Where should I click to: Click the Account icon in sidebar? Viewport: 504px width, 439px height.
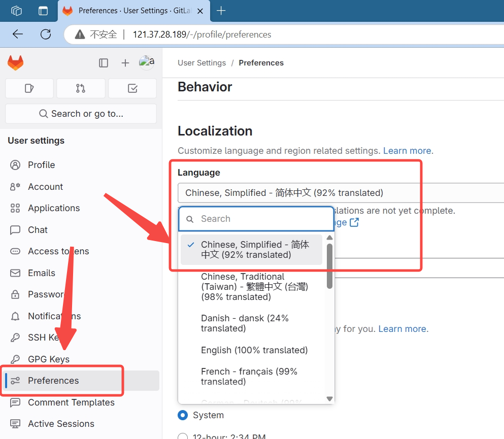tap(15, 187)
